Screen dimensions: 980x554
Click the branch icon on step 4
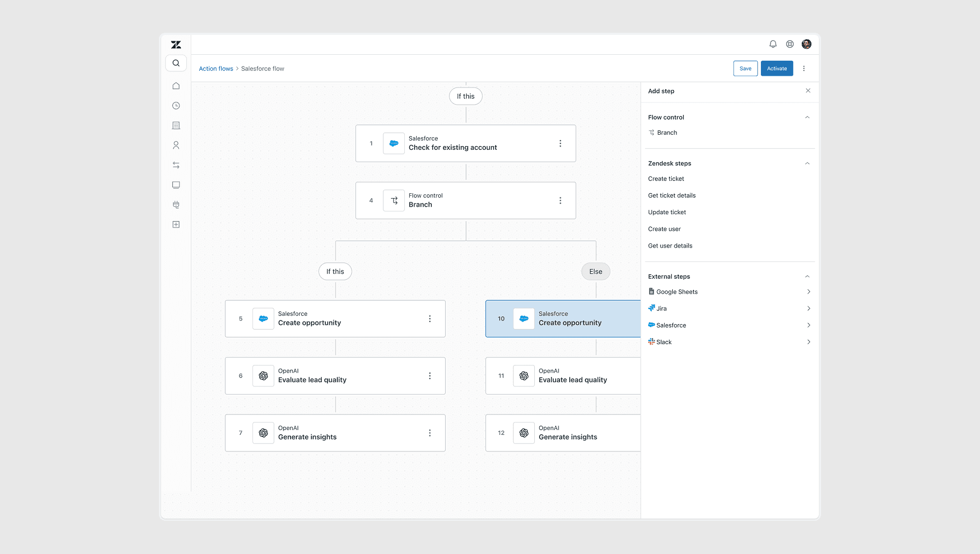394,201
